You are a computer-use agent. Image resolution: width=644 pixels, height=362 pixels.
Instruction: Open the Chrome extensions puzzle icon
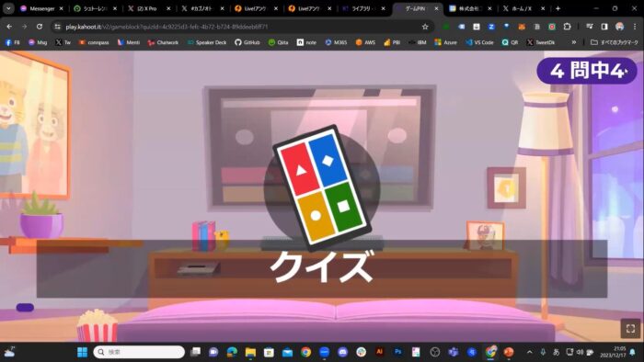coord(568,27)
